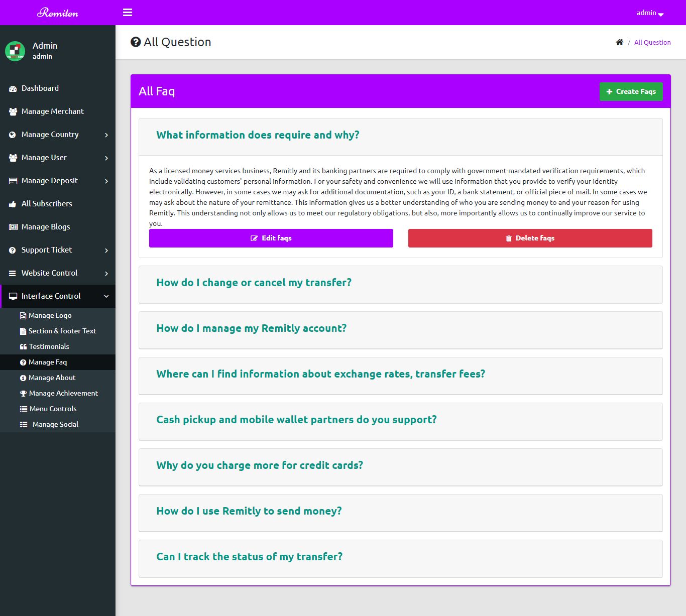Click the home icon in breadcrumb
The width and height of the screenshot is (686, 616).
(x=619, y=42)
